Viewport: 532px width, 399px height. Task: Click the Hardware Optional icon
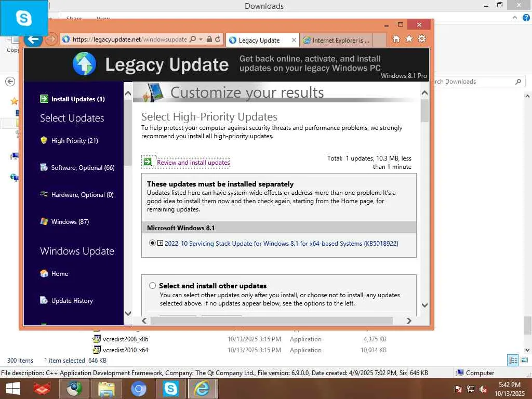pos(44,194)
